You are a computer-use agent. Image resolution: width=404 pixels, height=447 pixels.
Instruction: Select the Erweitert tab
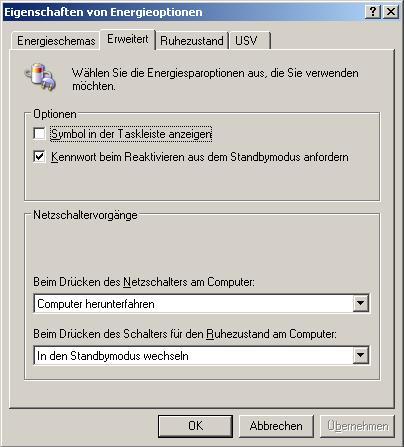[128, 39]
